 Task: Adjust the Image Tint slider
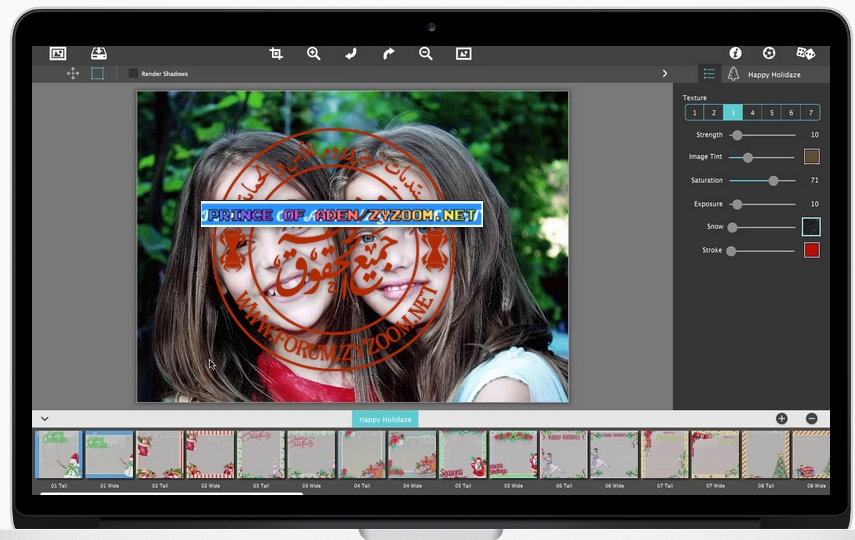762,157
